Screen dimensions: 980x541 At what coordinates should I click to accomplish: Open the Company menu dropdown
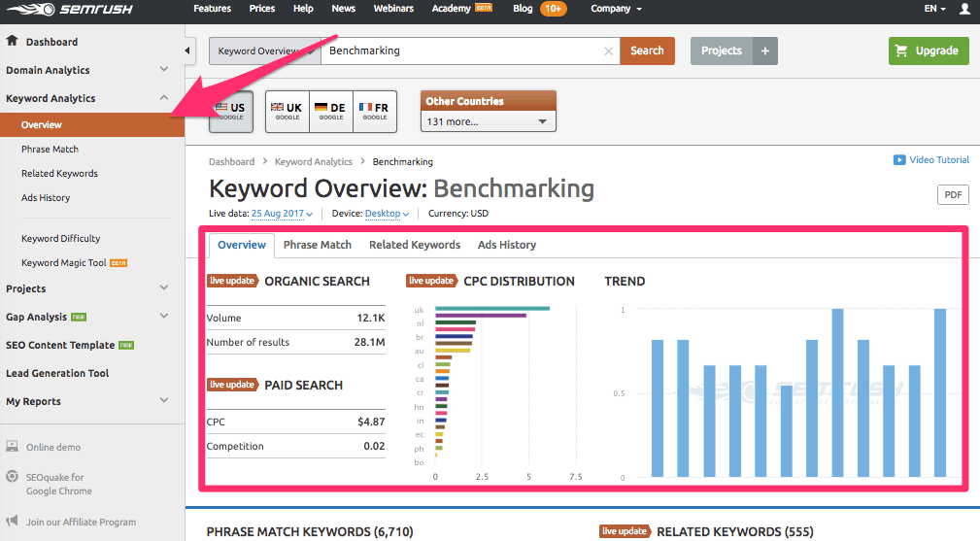click(x=616, y=9)
